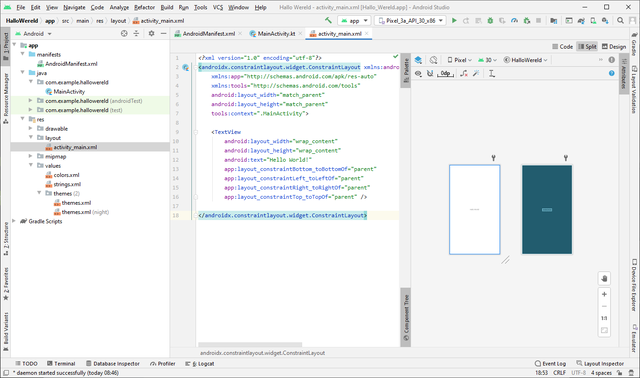640x378 pixels.
Task: Open the Terminal tool window
Action: [61, 364]
